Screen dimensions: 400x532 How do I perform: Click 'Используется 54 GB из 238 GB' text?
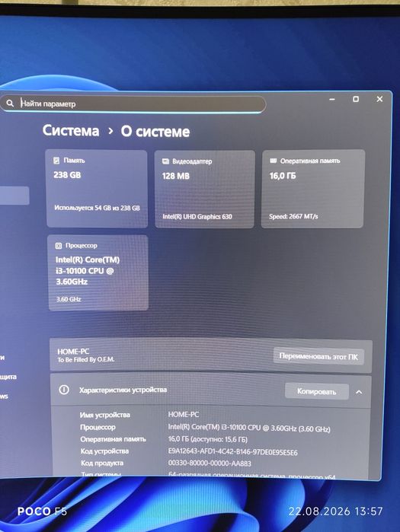click(97, 208)
